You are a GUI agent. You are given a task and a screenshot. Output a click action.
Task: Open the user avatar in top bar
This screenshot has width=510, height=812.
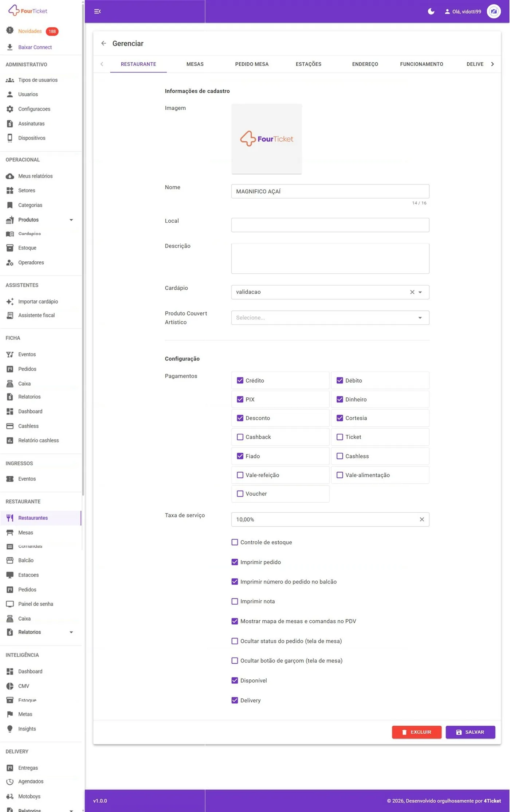[494, 11]
